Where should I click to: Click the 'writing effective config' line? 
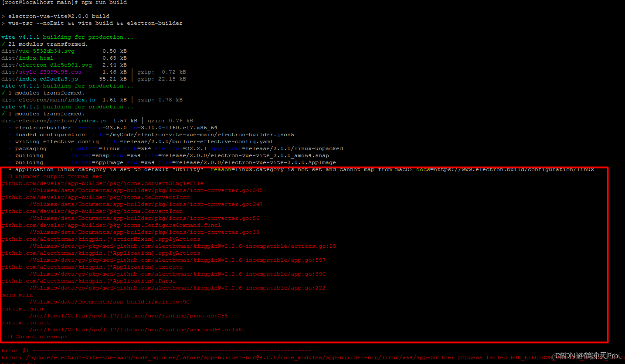click(141, 142)
